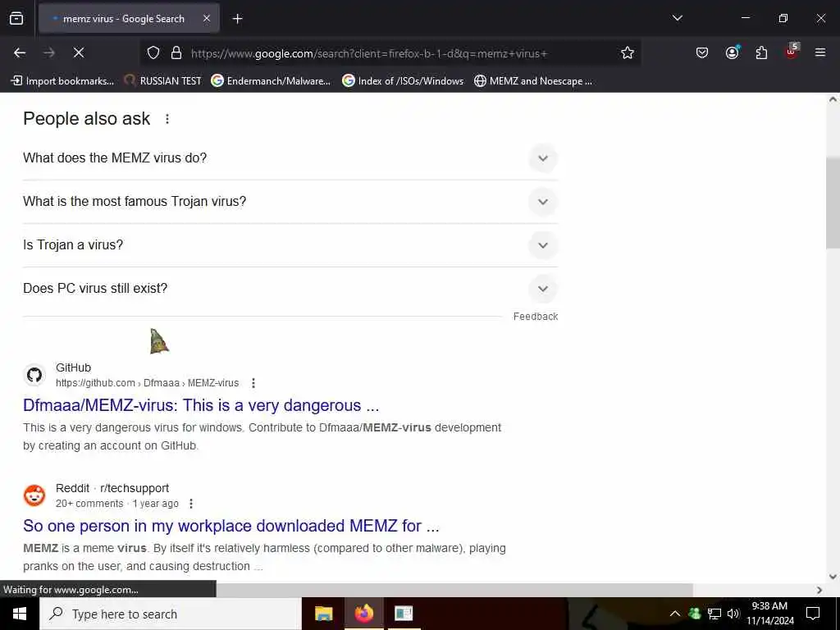840x630 pixels.
Task: Click the github.com breadcrumb URL
Action: click(148, 383)
